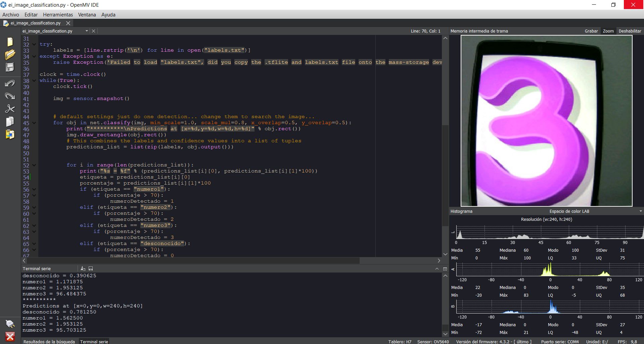Click the editor scroll-right arrow
The height and width of the screenshot is (344, 644).
click(439, 260)
